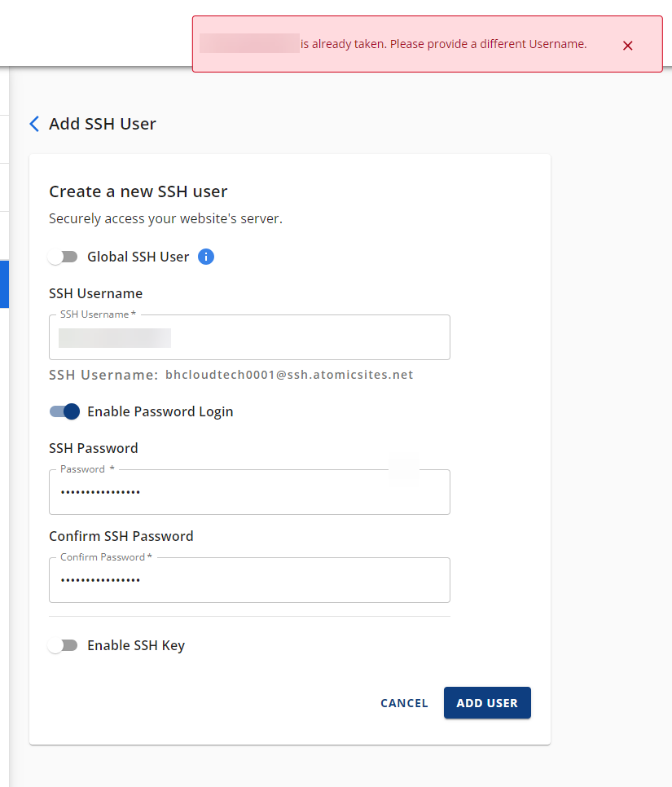Screen dimensions: 672x787
Task: Click the Cancel button
Action: click(404, 702)
